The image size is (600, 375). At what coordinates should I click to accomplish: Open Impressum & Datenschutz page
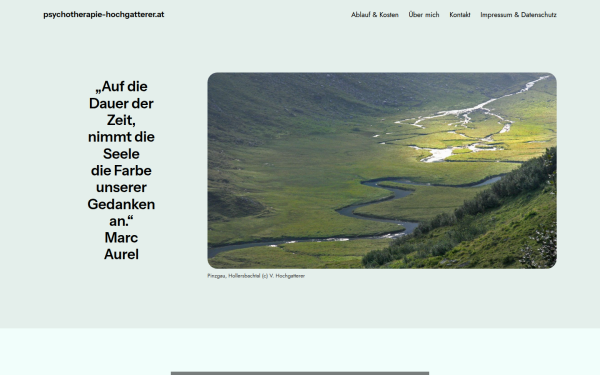pos(518,15)
